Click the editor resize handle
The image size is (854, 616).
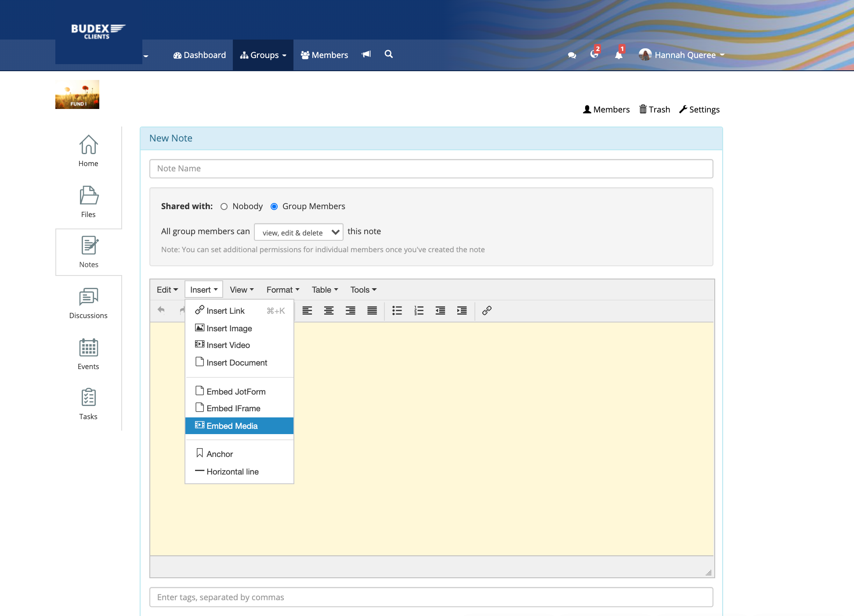tap(709, 573)
